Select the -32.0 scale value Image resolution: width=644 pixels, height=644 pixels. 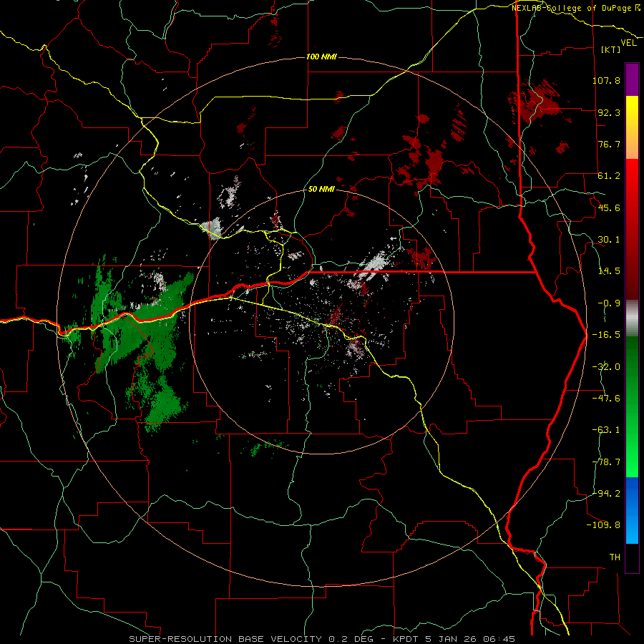coord(606,367)
